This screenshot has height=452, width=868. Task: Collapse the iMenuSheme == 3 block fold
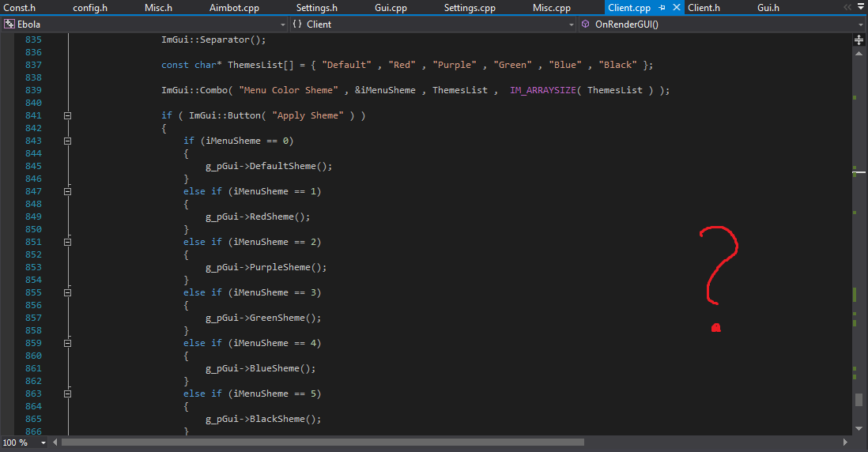coord(68,292)
